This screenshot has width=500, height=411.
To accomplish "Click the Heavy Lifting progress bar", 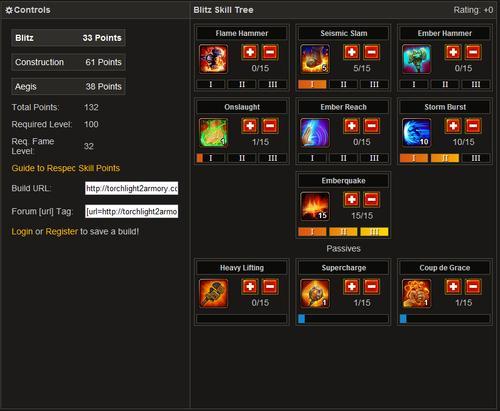I will click(x=242, y=319).
